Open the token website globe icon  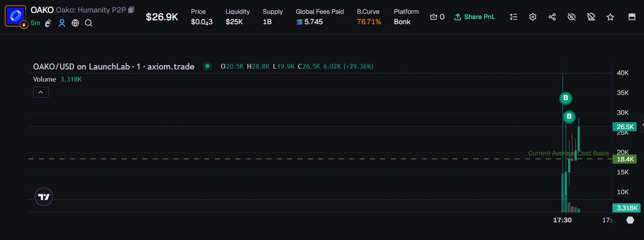(x=75, y=23)
